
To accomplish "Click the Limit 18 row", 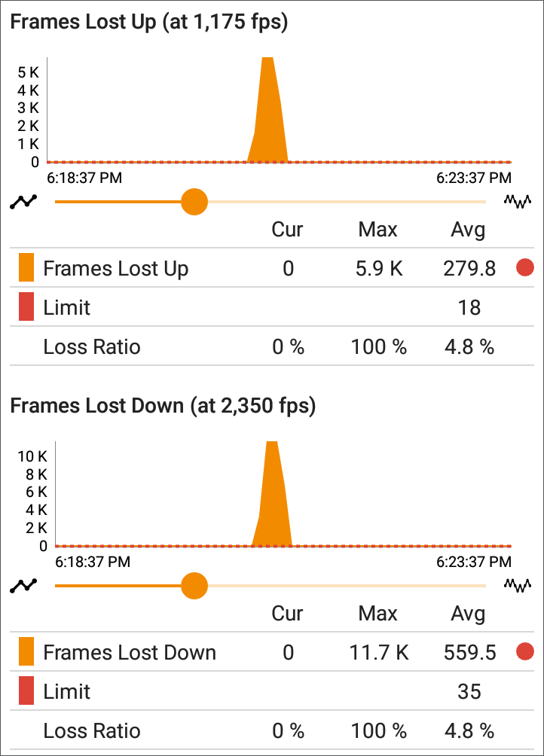I will 272,306.
